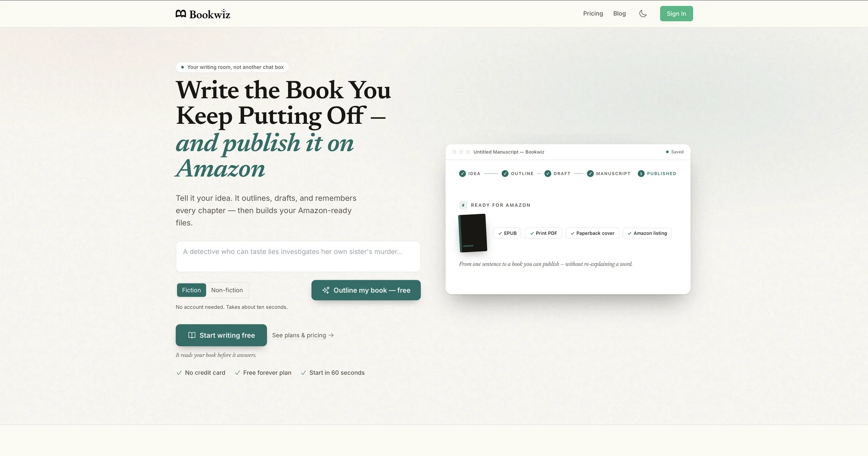Click the Outline step checkmark icon
This screenshot has width=868, height=456.
click(505, 174)
